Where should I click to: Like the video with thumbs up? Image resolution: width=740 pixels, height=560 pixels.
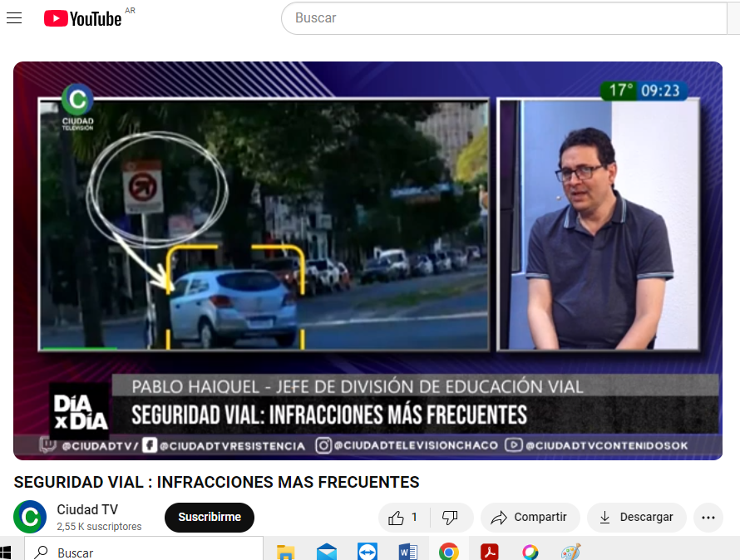[403, 517]
